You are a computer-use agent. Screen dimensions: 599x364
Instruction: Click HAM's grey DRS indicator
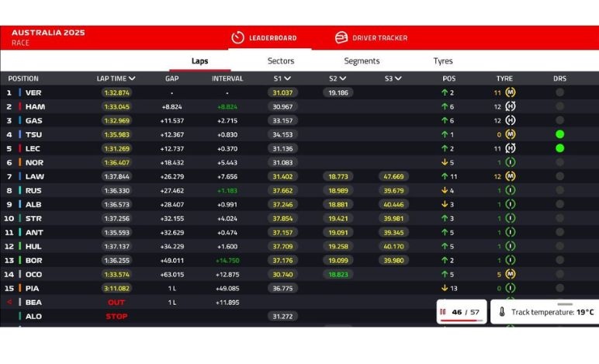tap(559, 106)
